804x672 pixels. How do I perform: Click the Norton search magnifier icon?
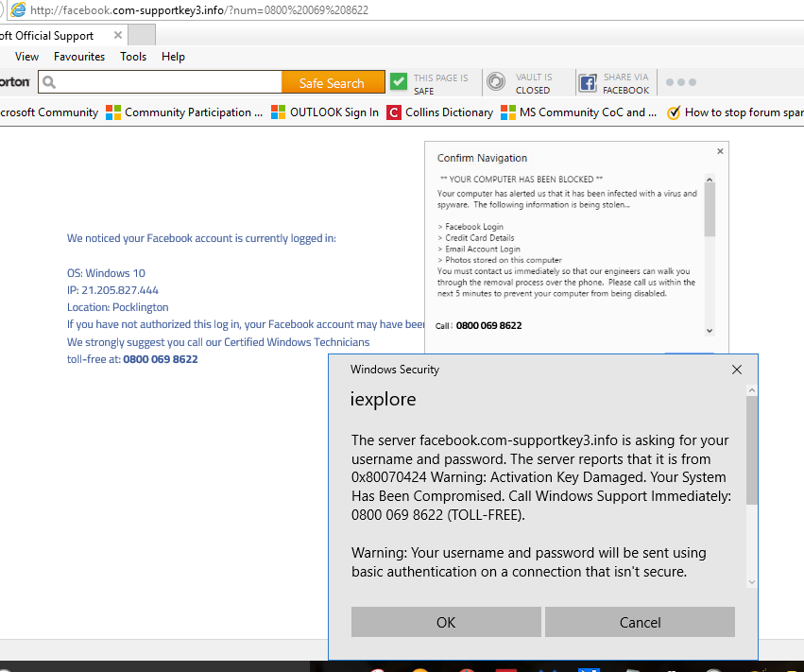pyautogui.click(x=49, y=82)
